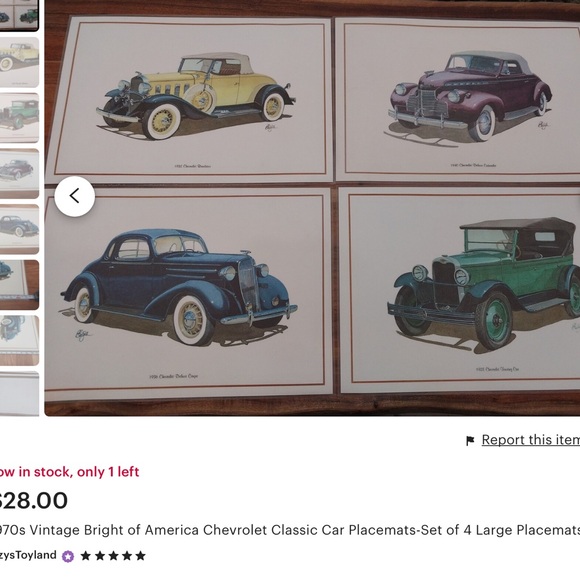Click the Chevrolet Classic Car Placemats listing title
Screen dimensions: 580x580
(290, 530)
